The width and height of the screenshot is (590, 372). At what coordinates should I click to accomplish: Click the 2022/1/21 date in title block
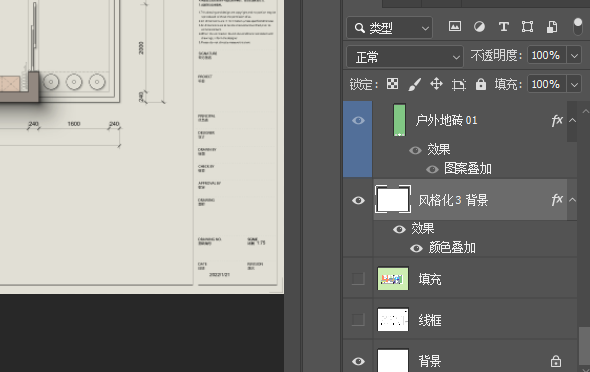click(x=219, y=275)
